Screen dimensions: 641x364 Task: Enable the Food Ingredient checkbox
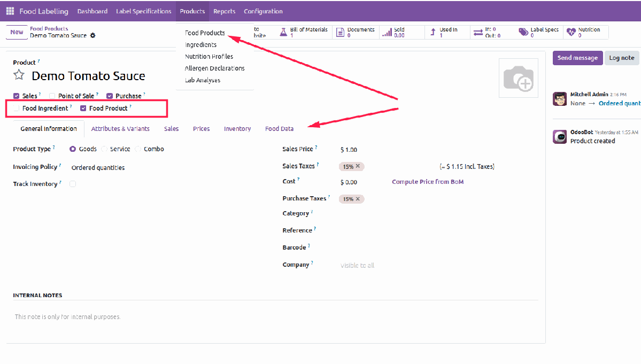click(17, 109)
